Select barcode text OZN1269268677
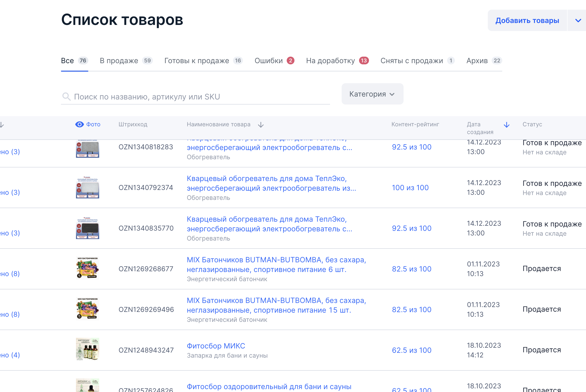 [146, 269]
